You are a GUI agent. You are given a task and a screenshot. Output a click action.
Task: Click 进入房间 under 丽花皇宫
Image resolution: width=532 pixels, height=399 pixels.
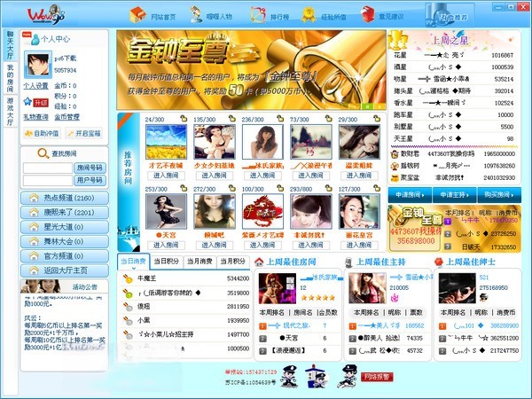[x=359, y=245]
